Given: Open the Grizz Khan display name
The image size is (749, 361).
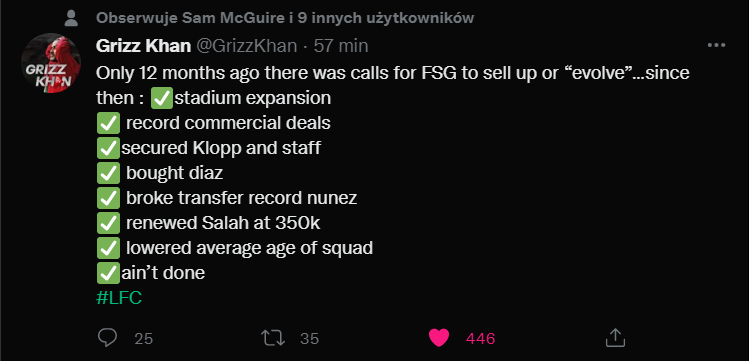Looking at the screenshot, I should coord(143,46).
